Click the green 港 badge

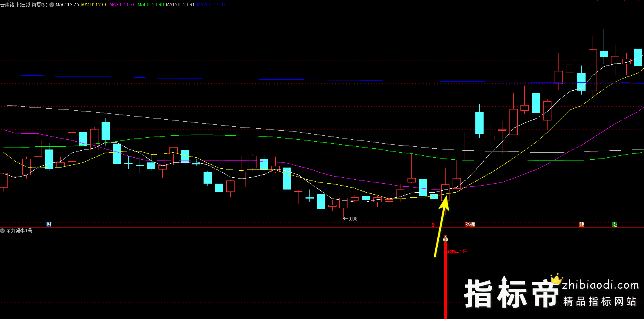point(615,224)
